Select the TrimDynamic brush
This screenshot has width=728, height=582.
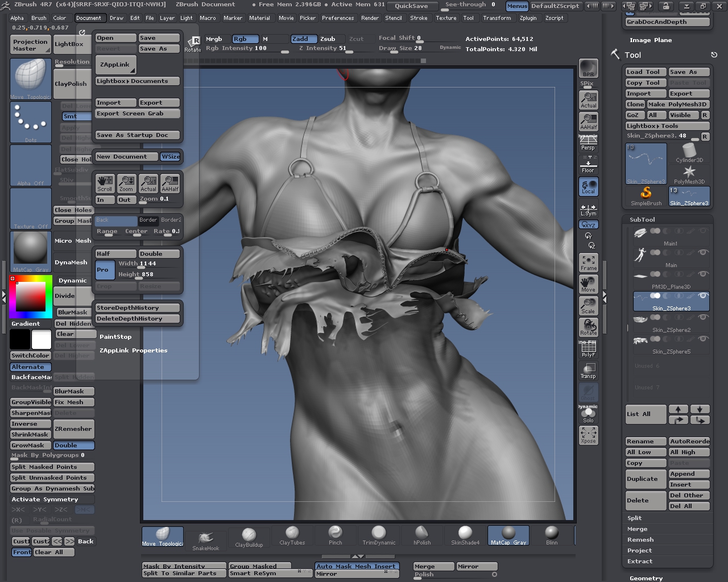coord(379,535)
